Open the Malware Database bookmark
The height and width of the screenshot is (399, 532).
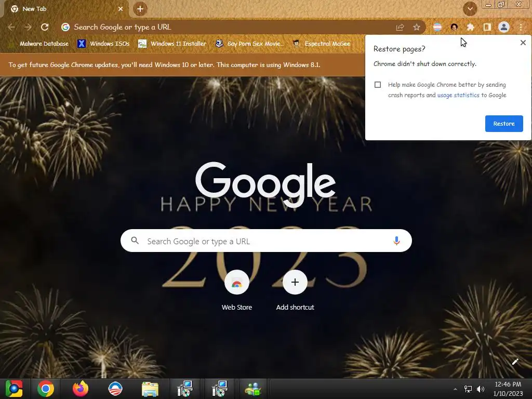click(x=39, y=44)
